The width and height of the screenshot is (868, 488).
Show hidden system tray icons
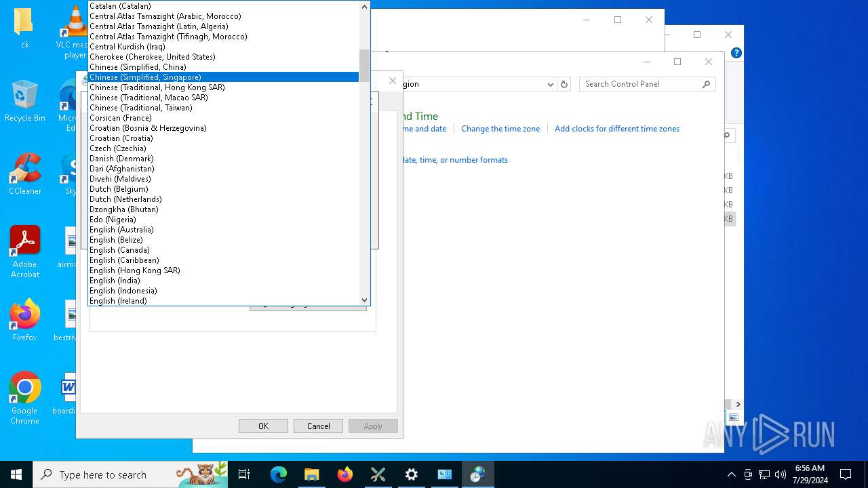[x=731, y=474]
